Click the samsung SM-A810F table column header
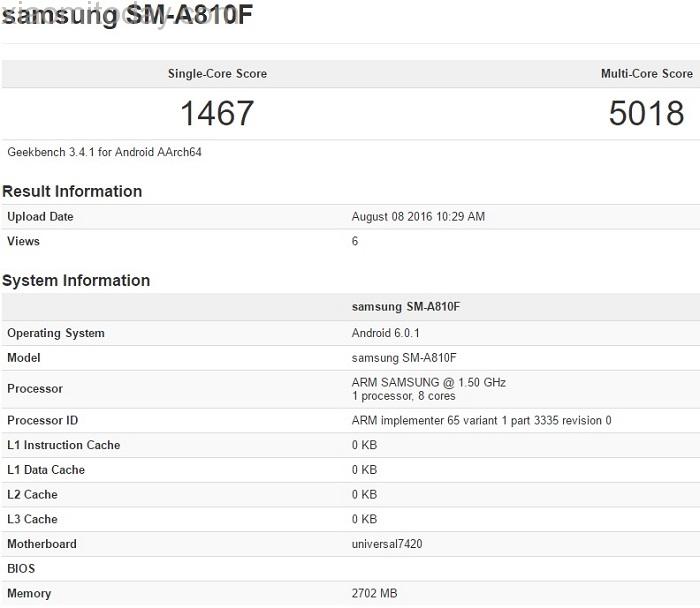 (405, 307)
